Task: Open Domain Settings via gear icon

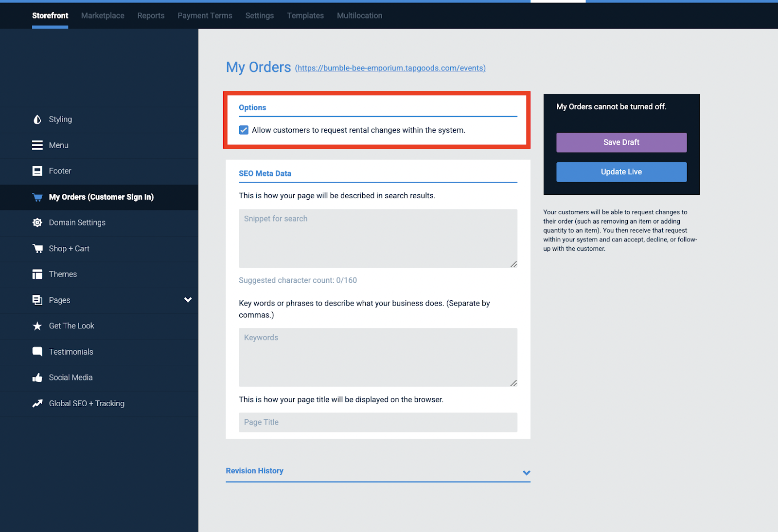Action: pos(37,223)
